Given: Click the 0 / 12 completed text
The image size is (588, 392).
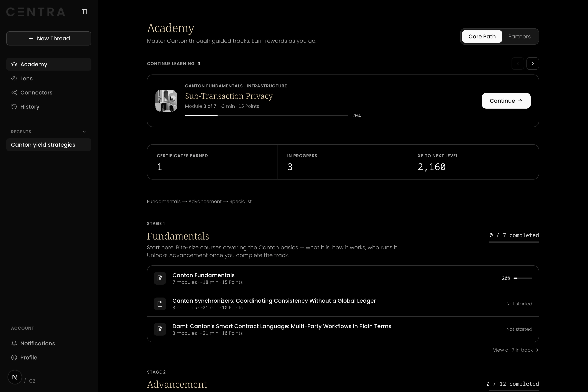Looking at the screenshot, I should click(513, 384).
